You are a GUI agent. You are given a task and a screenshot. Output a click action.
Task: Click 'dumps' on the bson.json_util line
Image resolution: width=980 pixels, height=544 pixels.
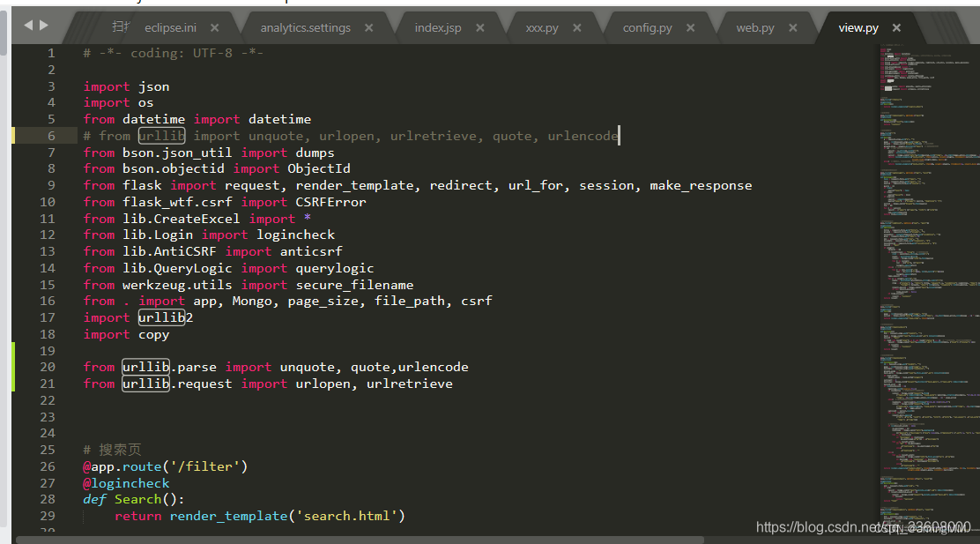(x=315, y=153)
